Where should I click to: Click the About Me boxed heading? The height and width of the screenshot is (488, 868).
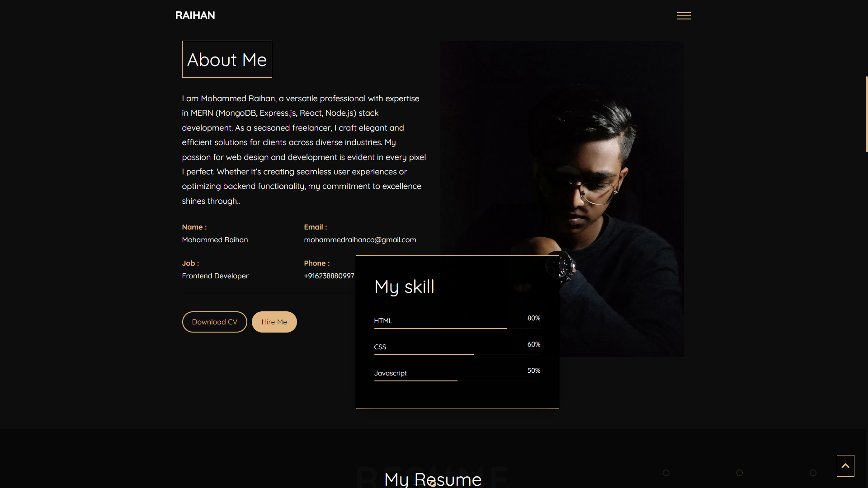point(227,60)
